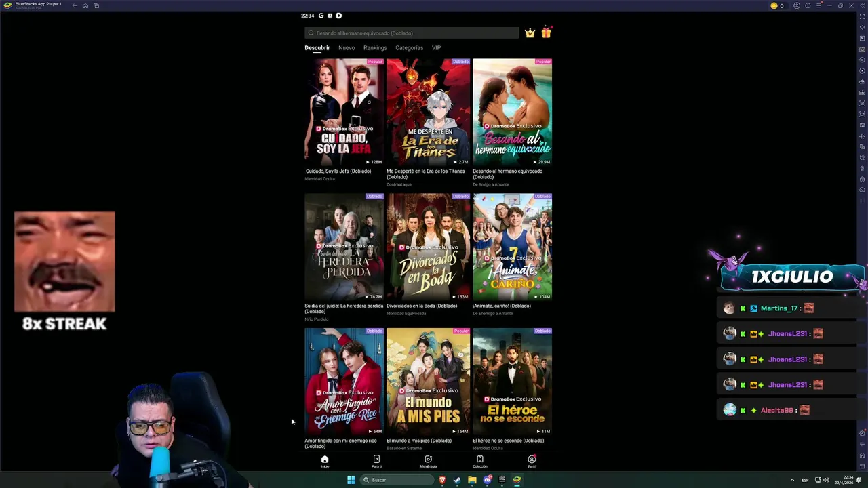Open La heredera perdida poster
The width and height of the screenshot is (868, 488).
click(x=344, y=247)
